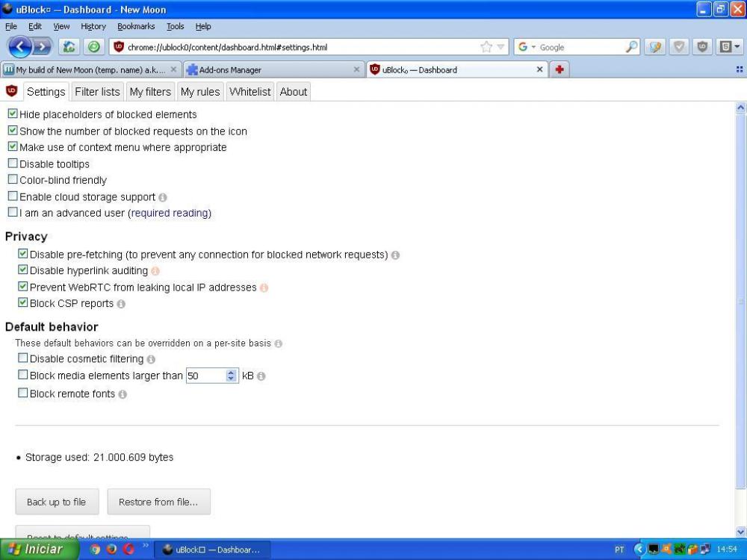
Task: Click info icon beside Enable cloud storage support
Action: [x=163, y=198]
